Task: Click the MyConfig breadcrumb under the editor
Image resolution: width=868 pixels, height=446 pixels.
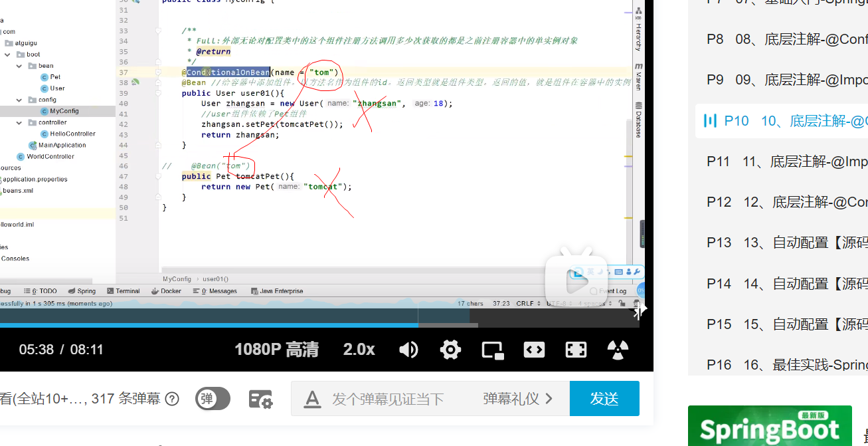Action: pos(177,279)
